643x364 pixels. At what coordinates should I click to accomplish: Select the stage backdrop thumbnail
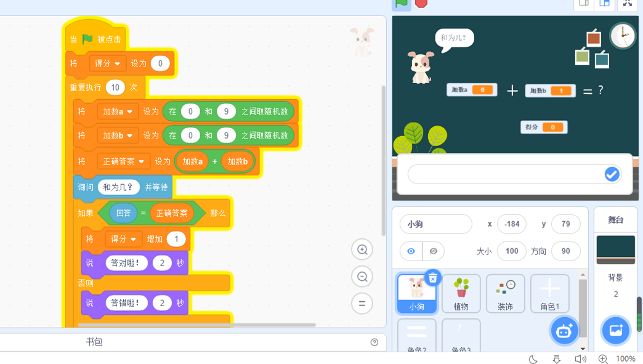point(615,249)
